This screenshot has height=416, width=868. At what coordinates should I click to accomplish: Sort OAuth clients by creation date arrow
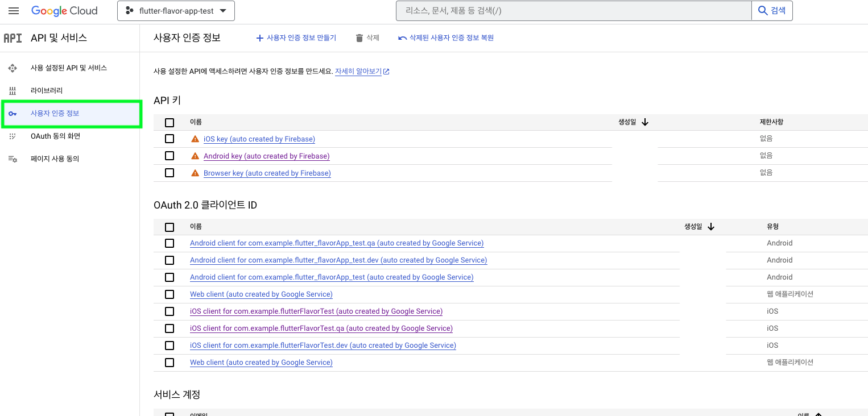pos(711,227)
